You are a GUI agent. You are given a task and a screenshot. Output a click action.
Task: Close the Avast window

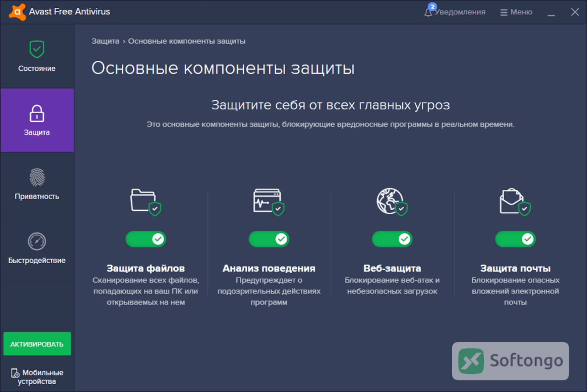575,12
